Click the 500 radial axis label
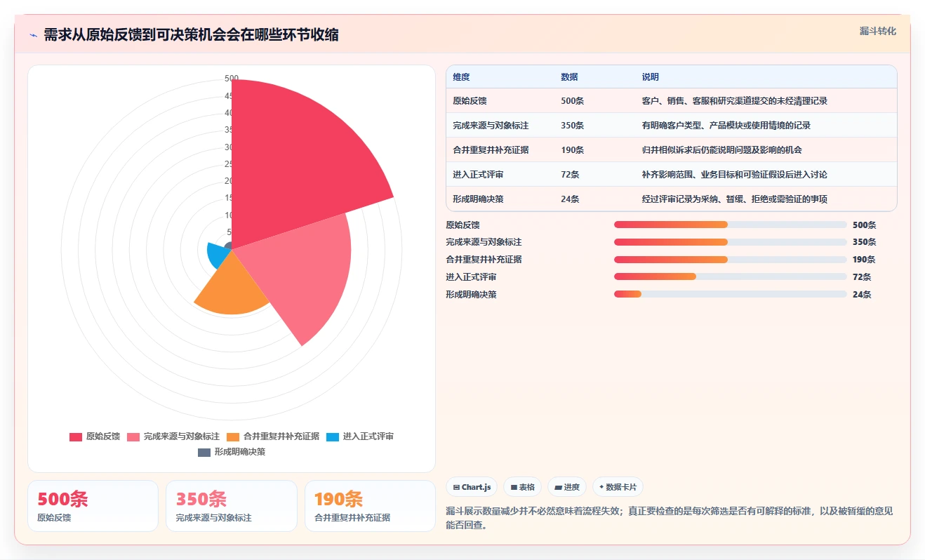 tap(232, 79)
